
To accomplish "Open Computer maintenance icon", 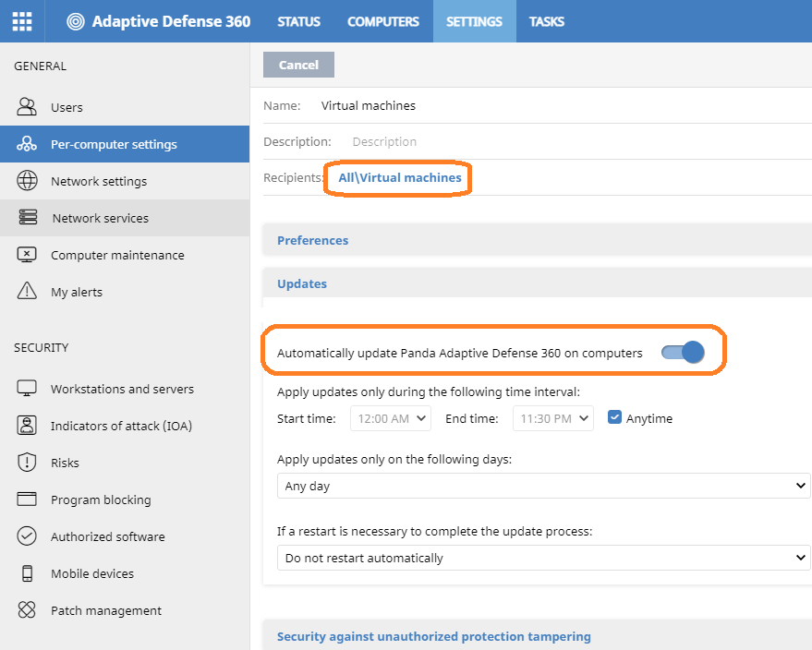I will [27, 255].
